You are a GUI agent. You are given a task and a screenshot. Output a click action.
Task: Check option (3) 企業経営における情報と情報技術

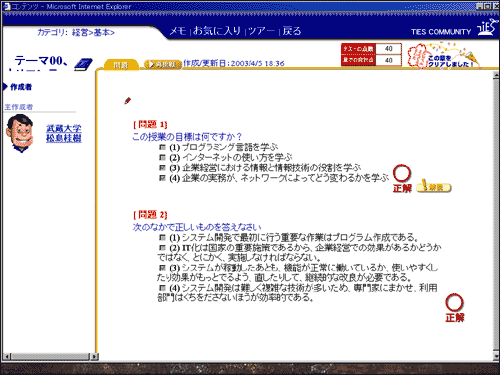click(x=162, y=168)
